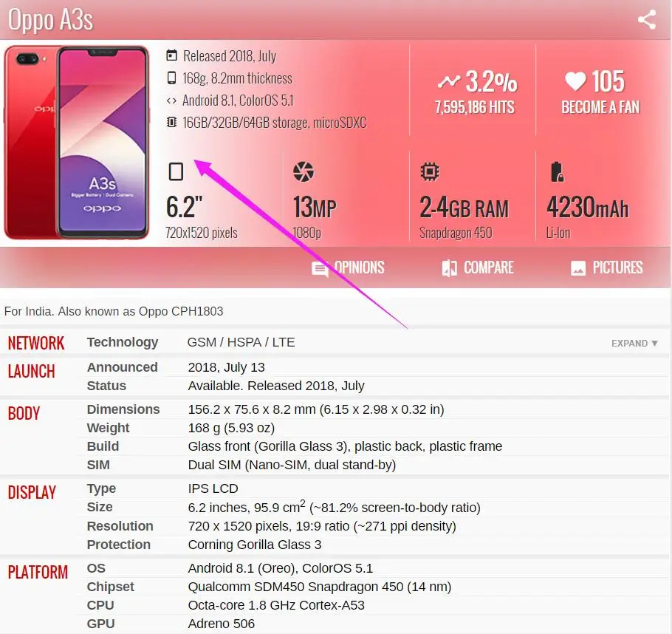The image size is (672, 634).
Task: Click the Octa-core 1.8 GHz Cortex-A53 value
Action: (276, 605)
